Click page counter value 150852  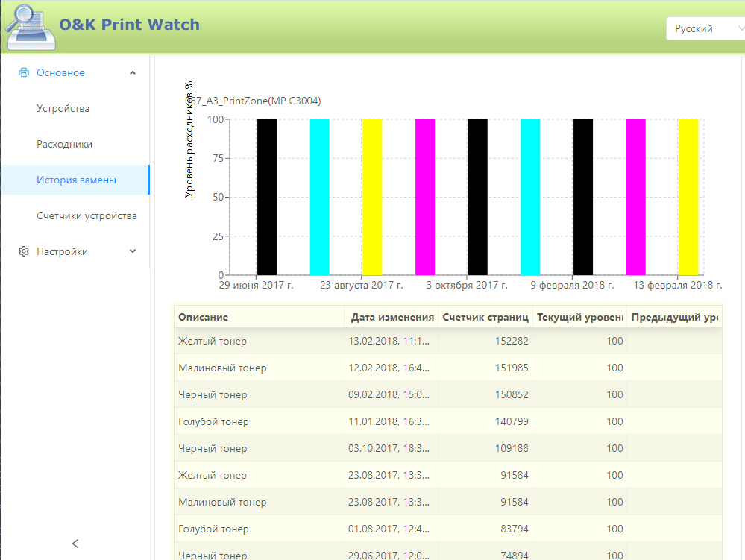click(512, 394)
